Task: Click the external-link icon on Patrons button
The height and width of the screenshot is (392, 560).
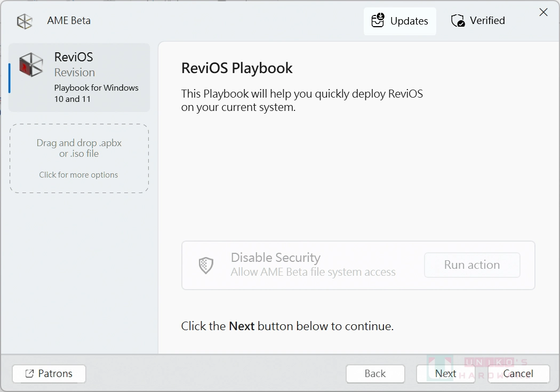Action: (x=30, y=373)
